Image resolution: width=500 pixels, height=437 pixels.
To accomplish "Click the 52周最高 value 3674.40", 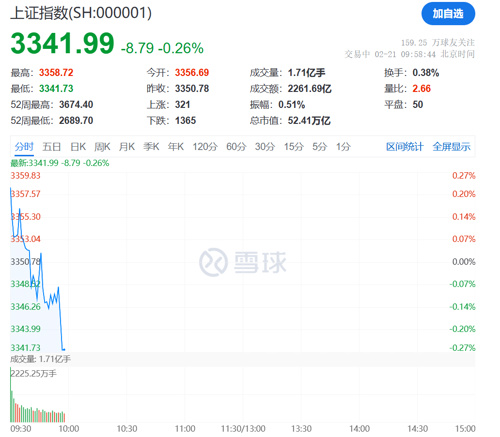I will (x=76, y=105).
